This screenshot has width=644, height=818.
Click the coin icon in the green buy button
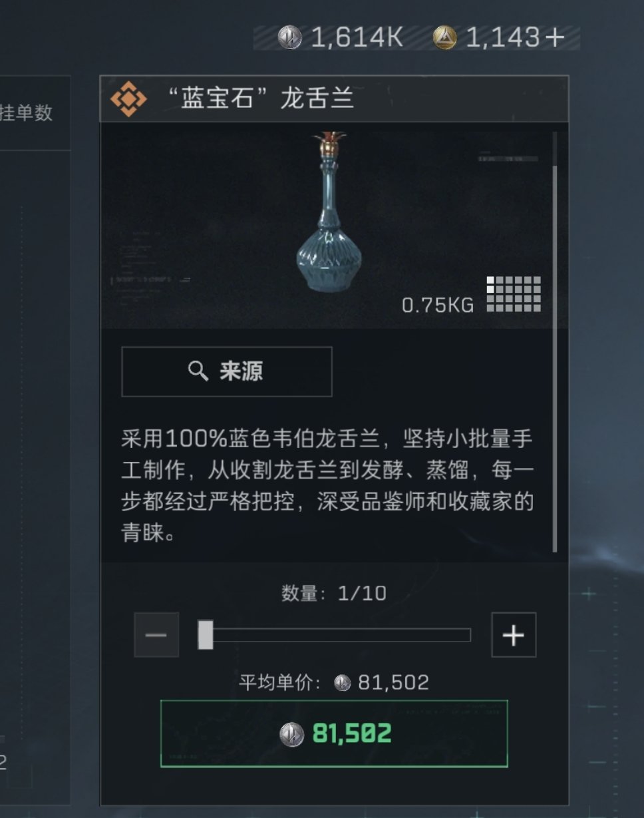coord(291,734)
